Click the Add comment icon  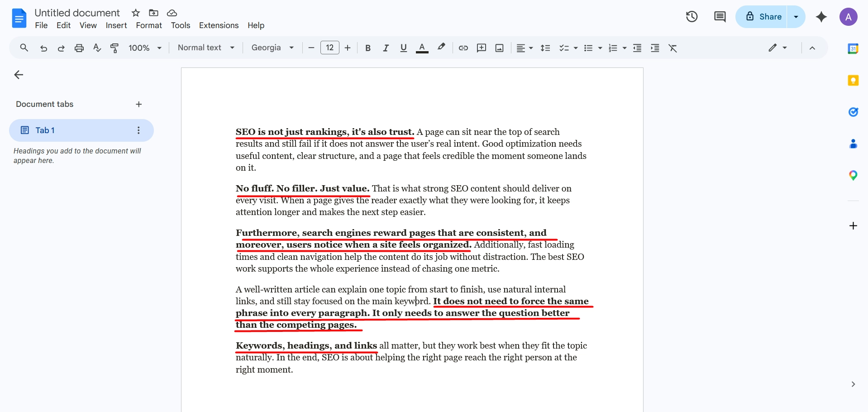coord(482,48)
